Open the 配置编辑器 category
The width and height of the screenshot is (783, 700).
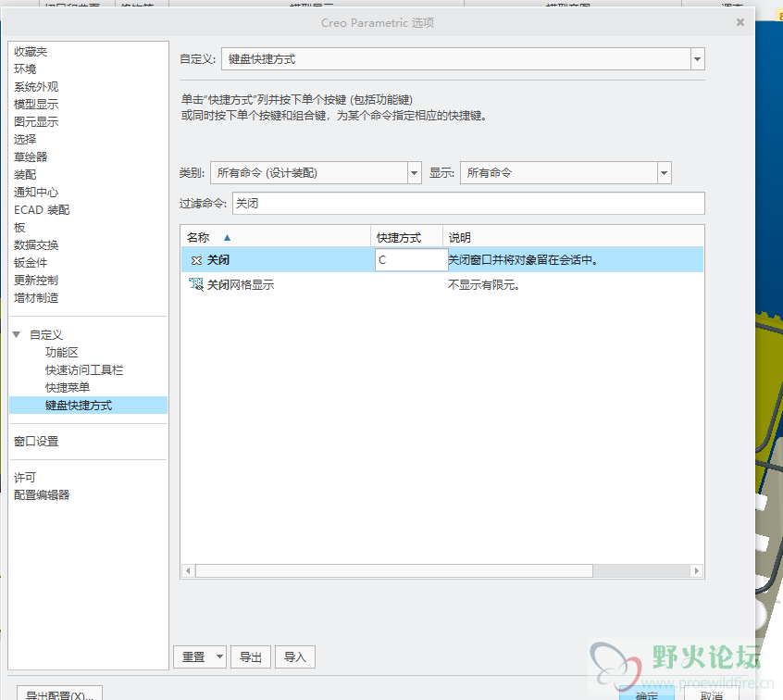click(42, 494)
